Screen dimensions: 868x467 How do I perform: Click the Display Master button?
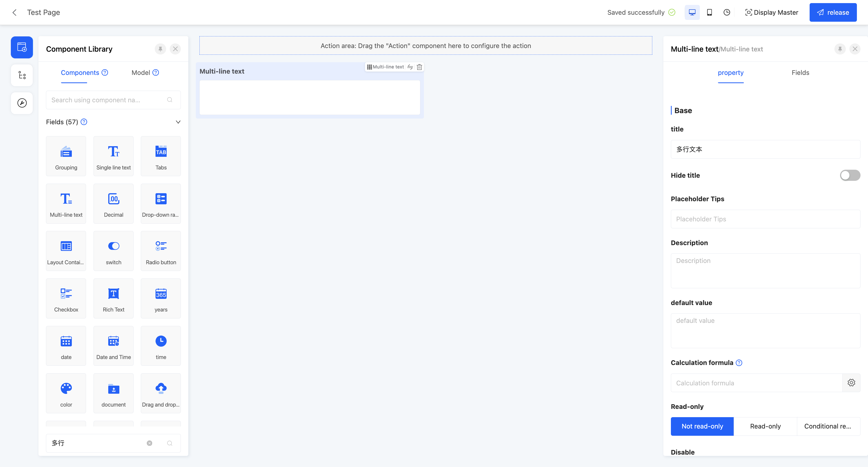771,12
